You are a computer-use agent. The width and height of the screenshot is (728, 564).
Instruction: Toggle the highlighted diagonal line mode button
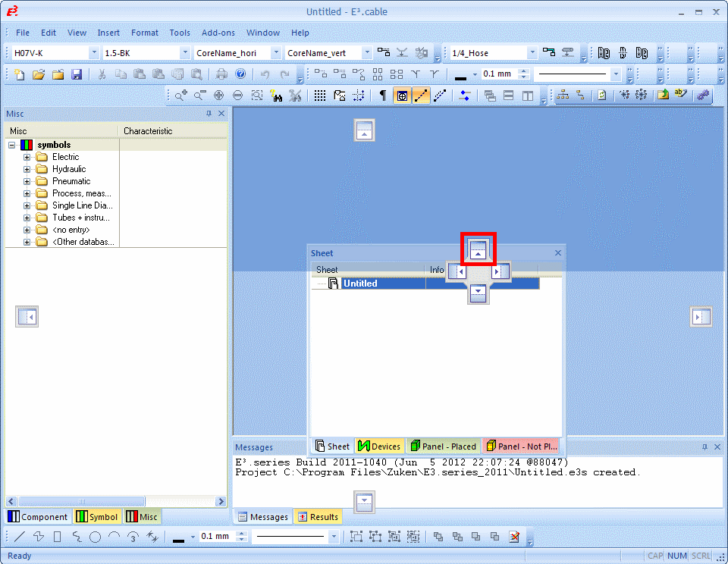(422, 96)
